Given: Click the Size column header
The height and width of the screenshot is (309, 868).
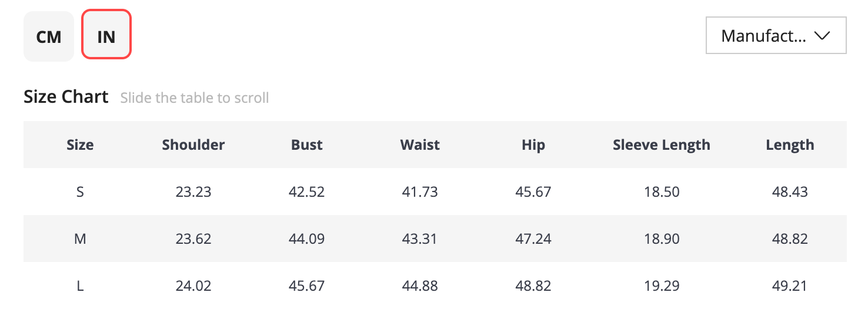Looking at the screenshot, I should pos(80,145).
